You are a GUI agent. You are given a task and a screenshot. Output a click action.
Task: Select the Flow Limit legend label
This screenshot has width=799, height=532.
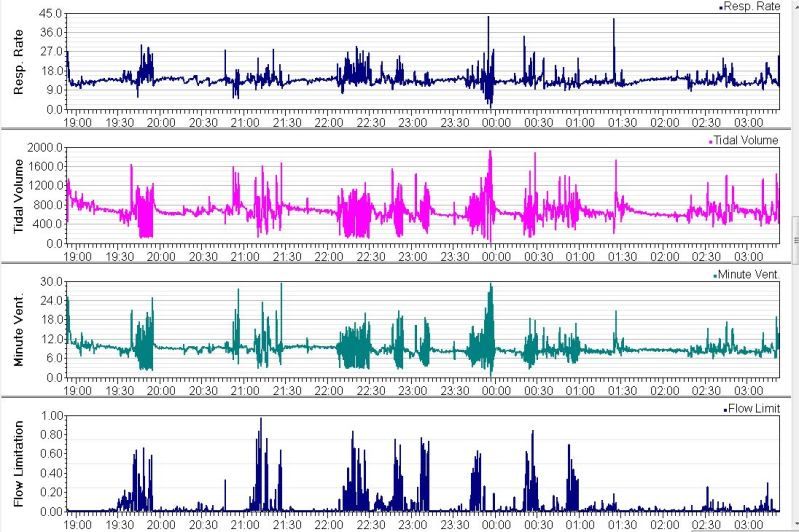tap(754, 408)
